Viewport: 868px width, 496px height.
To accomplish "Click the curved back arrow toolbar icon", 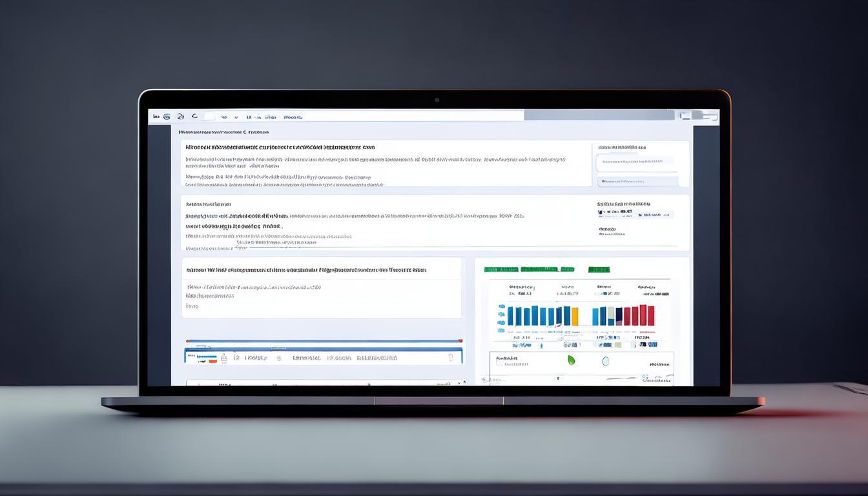I will 194,117.
